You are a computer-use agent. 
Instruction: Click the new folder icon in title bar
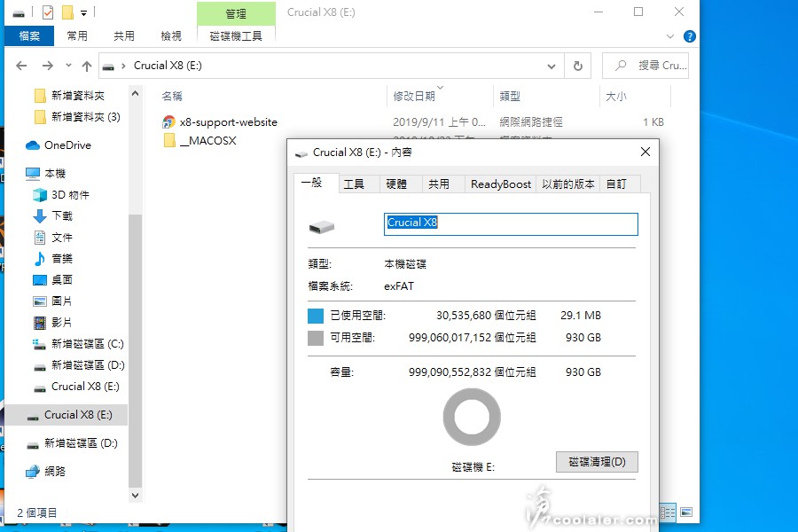pyautogui.click(x=67, y=12)
